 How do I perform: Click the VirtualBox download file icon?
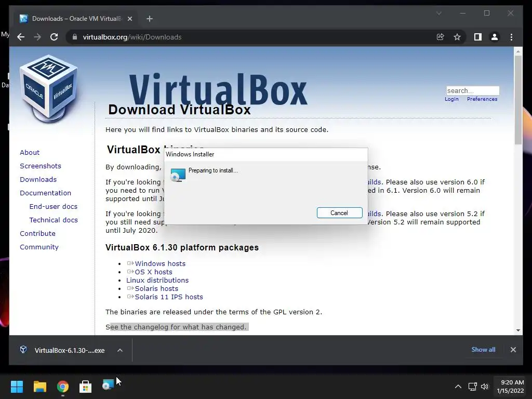pos(23,350)
